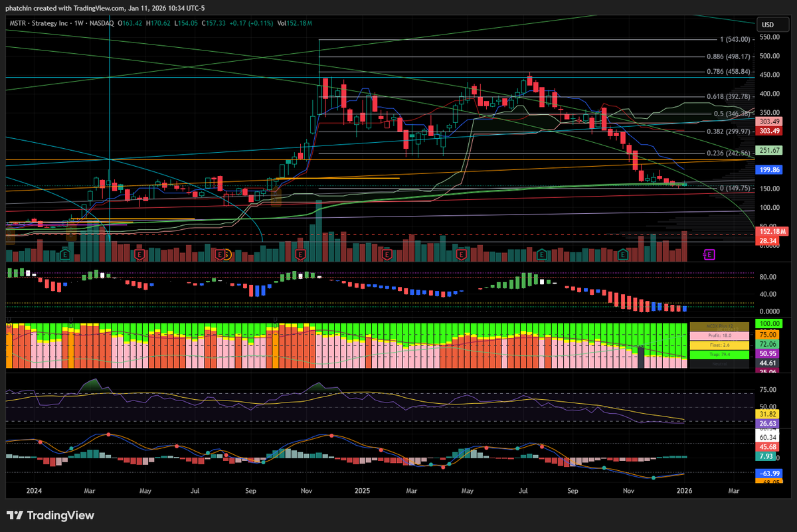Click the 2026 label on the time axis
The width and height of the screenshot is (797, 532).
point(685,491)
